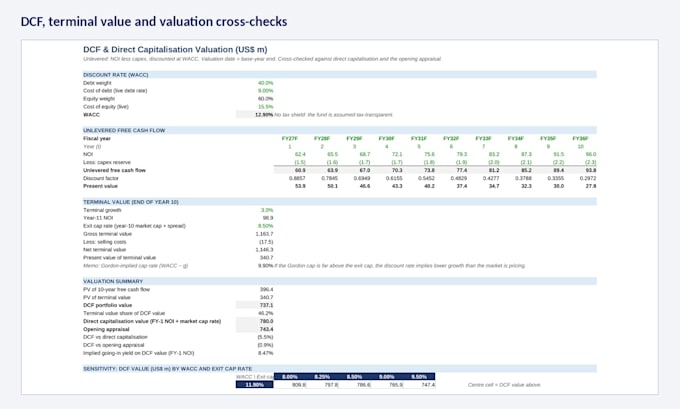Click the discount factor 0.6155
This screenshot has height=409, width=680.
tap(394, 178)
